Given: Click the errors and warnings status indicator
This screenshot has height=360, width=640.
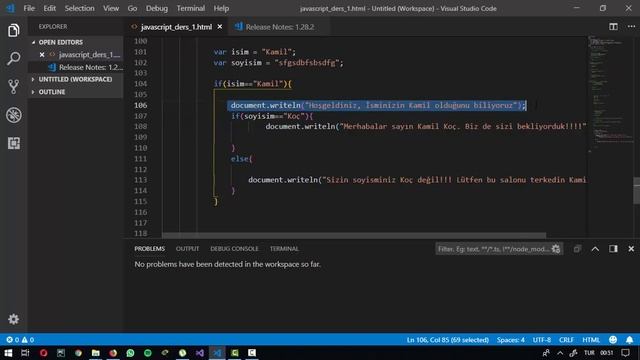Looking at the screenshot, I should click(20, 340).
